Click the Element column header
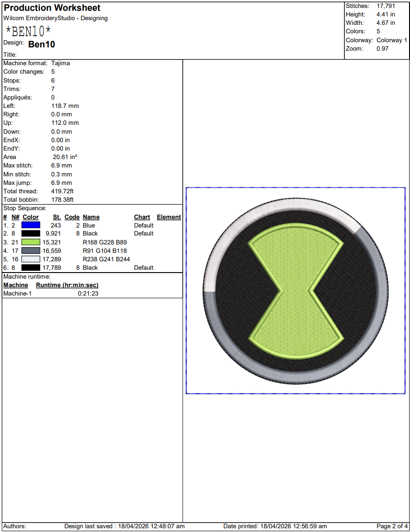 tap(169, 217)
